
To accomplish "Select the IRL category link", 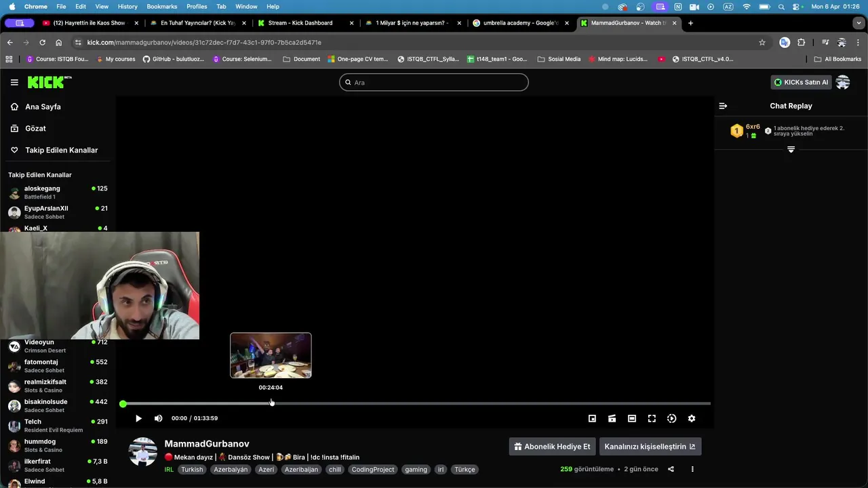I will pyautogui.click(x=169, y=469).
